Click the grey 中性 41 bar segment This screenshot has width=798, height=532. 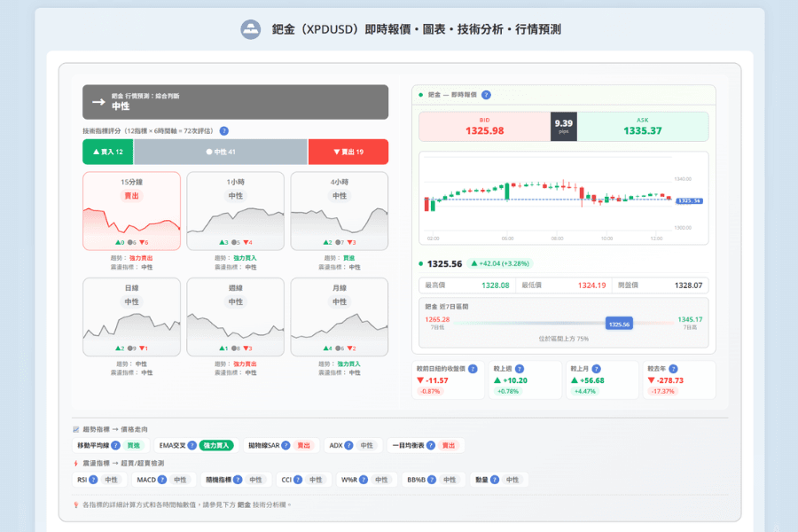(221, 152)
